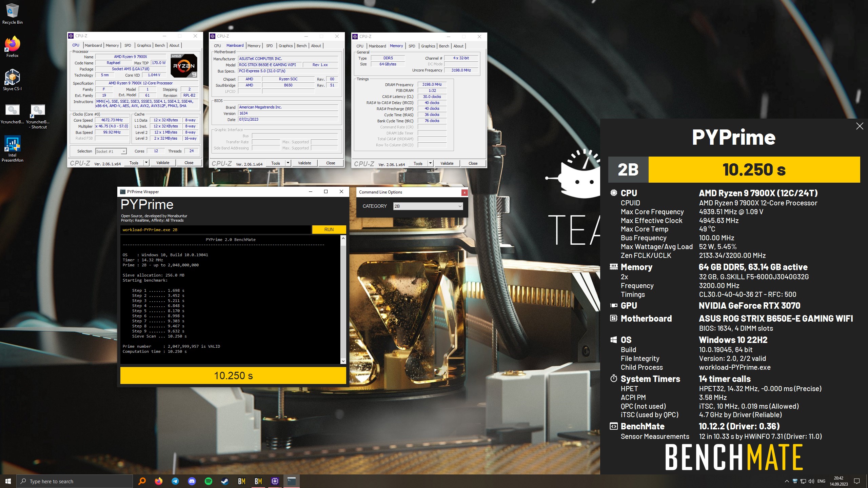The width and height of the screenshot is (868, 488).
Task: Open Spotify from the taskbar
Action: pyautogui.click(x=208, y=481)
